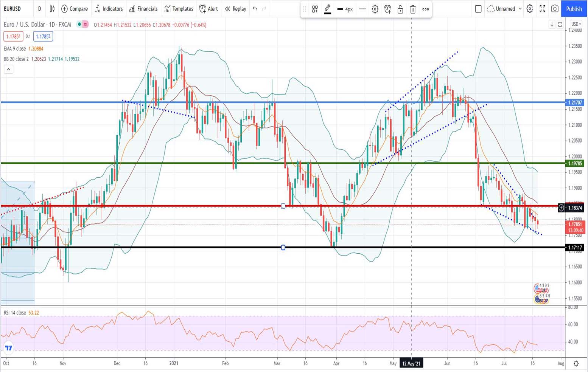Open the Indicators menu
Screen dimensions: 588x372
coord(109,9)
